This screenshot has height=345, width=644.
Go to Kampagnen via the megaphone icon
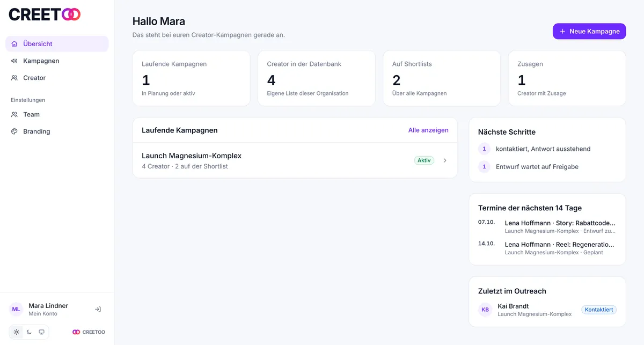tap(14, 61)
